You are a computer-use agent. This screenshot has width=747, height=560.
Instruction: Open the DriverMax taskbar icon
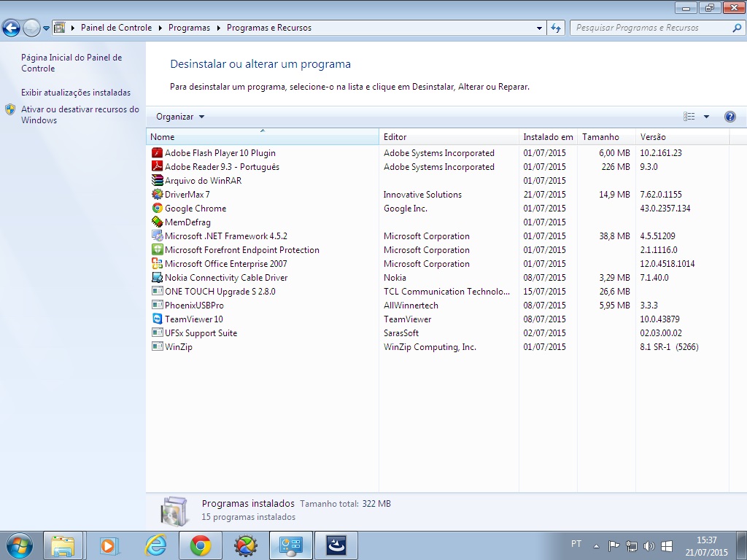(246, 545)
